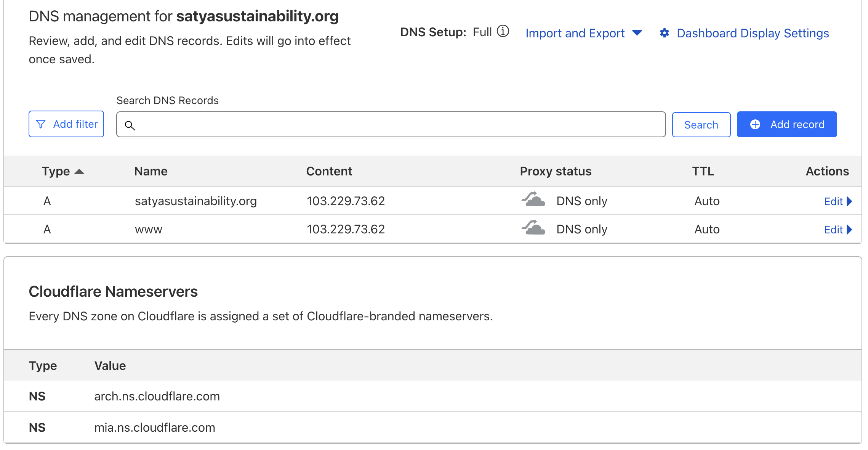This screenshot has width=868, height=450.
Task: Click the filter funnel icon
Action: pos(41,124)
